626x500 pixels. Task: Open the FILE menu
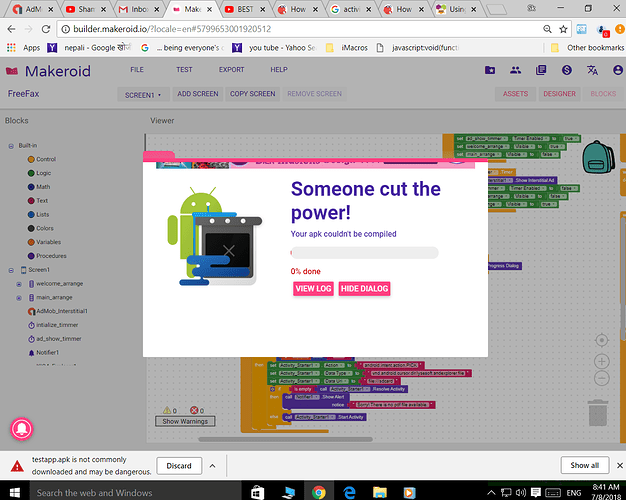137,70
